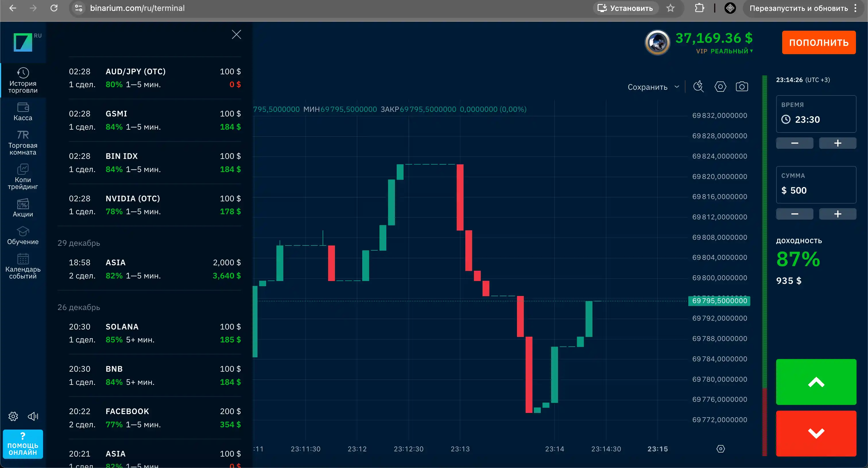This screenshot has height=468, width=868.
Task: Decrease trade amount with minus button
Action: (x=795, y=214)
